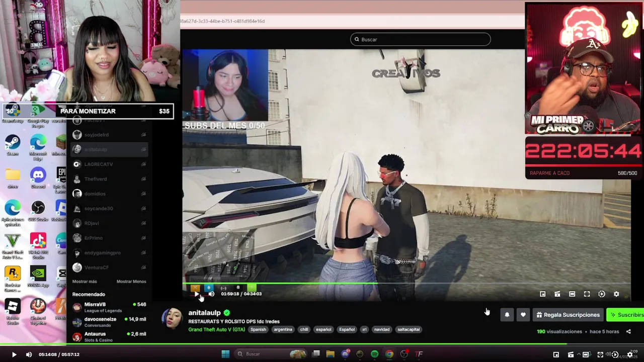The height and width of the screenshot is (362, 644).
Task: Click the browser address bar URL text
Action: pyautogui.click(x=222, y=21)
